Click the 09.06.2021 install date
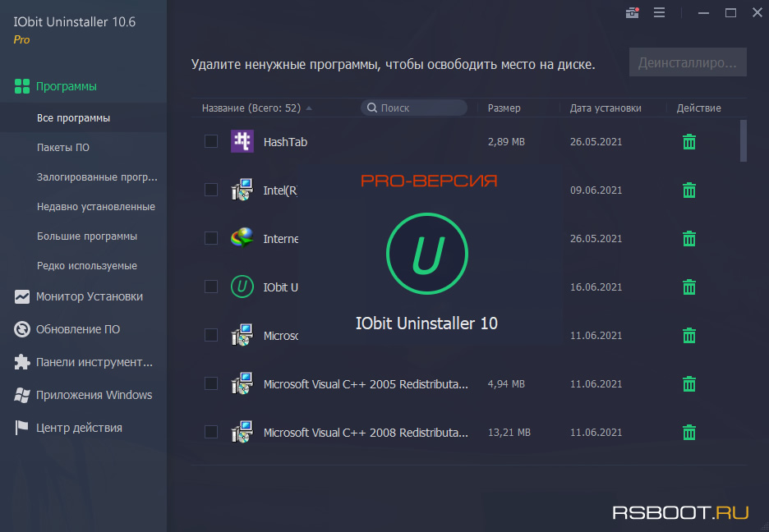The image size is (769, 532). [x=596, y=190]
